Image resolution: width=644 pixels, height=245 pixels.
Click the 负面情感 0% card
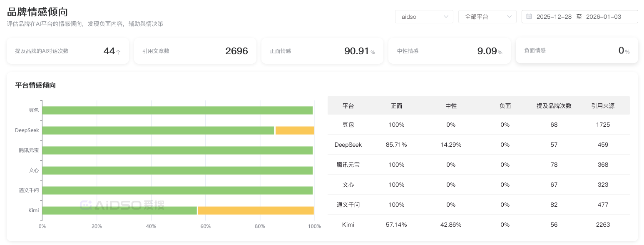click(x=577, y=51)
